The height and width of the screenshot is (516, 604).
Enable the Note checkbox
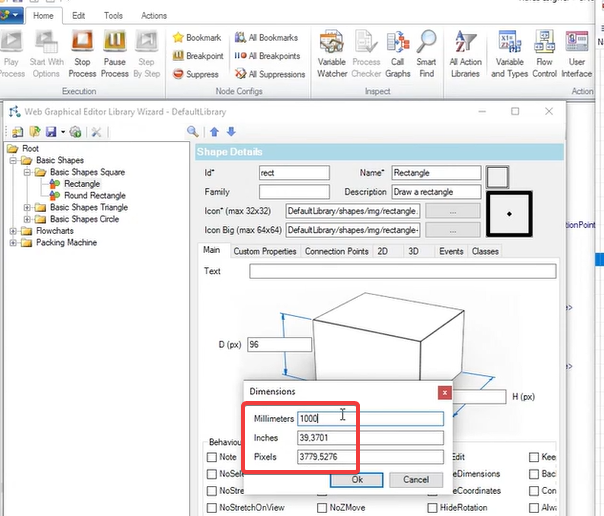[x=212, y=457]
